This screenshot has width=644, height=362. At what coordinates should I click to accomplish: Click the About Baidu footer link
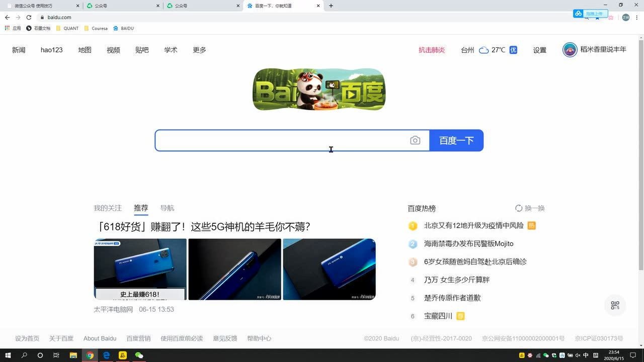coord(100,338)
